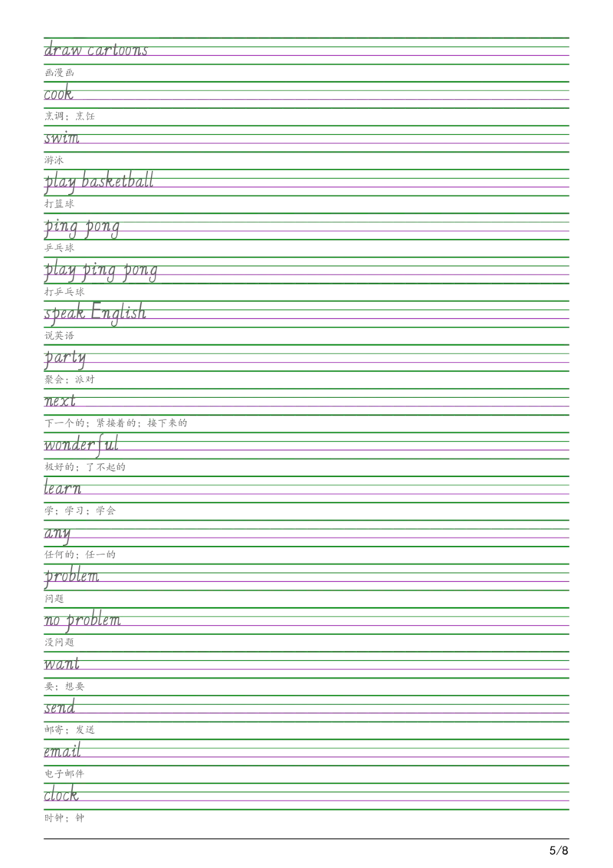Click the long gray block above 'wonderful'

click(x=92, y=422)
